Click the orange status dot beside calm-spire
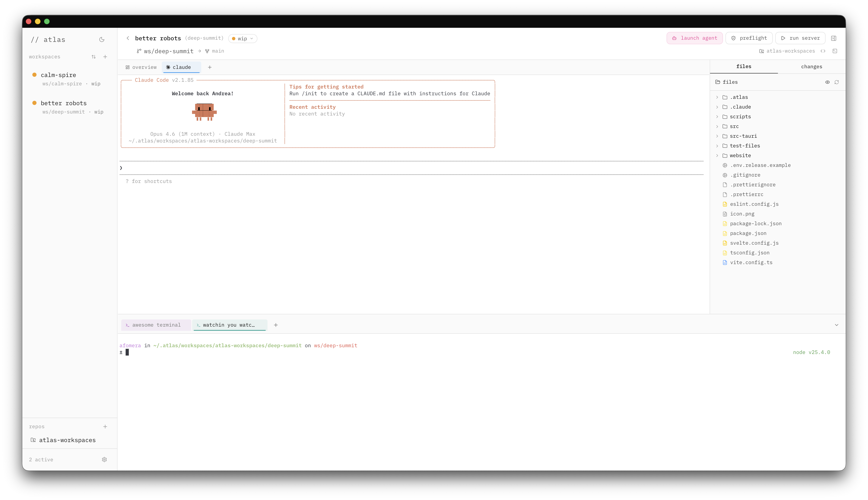 click(34, 75)
